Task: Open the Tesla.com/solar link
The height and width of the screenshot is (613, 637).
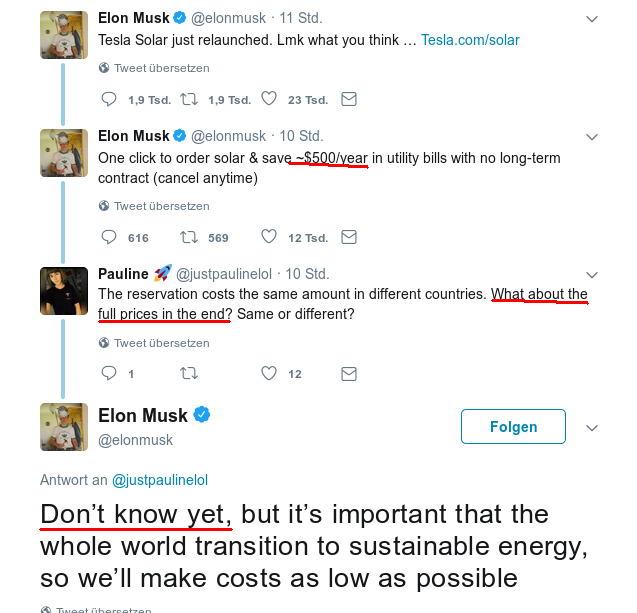Action: 470,40
